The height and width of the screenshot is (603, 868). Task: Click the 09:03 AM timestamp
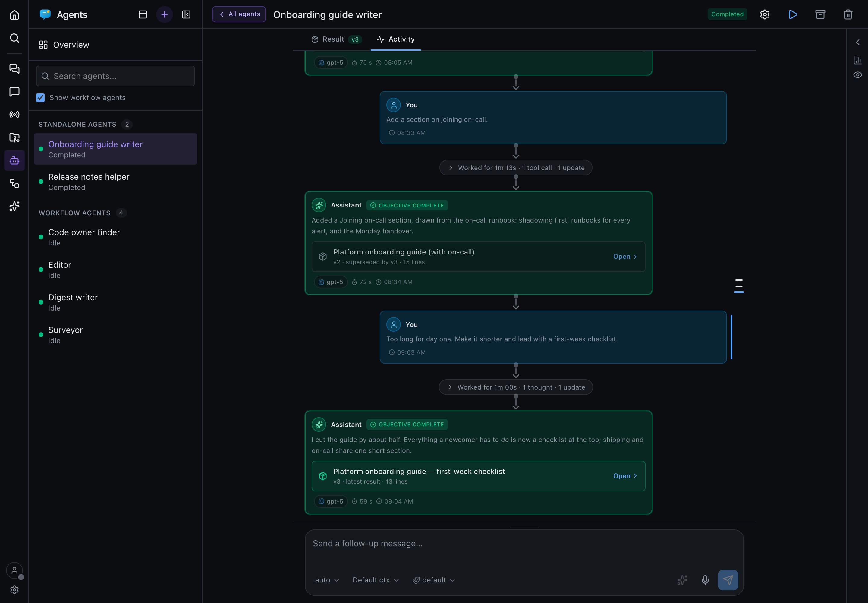click(x=411, y=352)
